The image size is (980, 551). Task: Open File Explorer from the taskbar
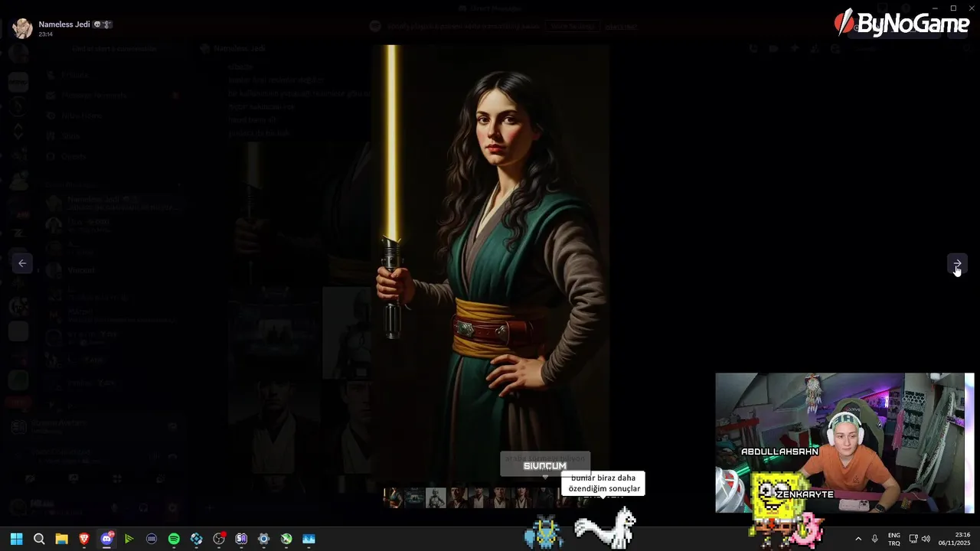[x=61, y=539]
